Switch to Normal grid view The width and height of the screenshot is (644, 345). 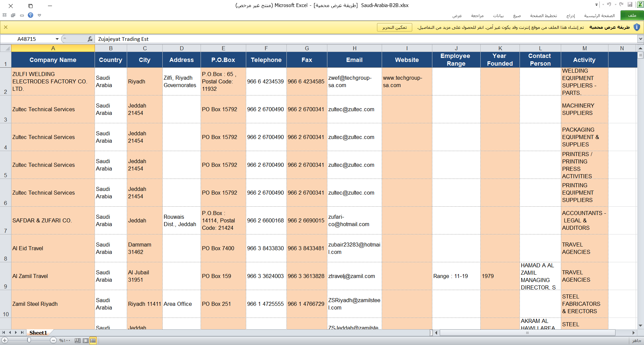[93, 341]
